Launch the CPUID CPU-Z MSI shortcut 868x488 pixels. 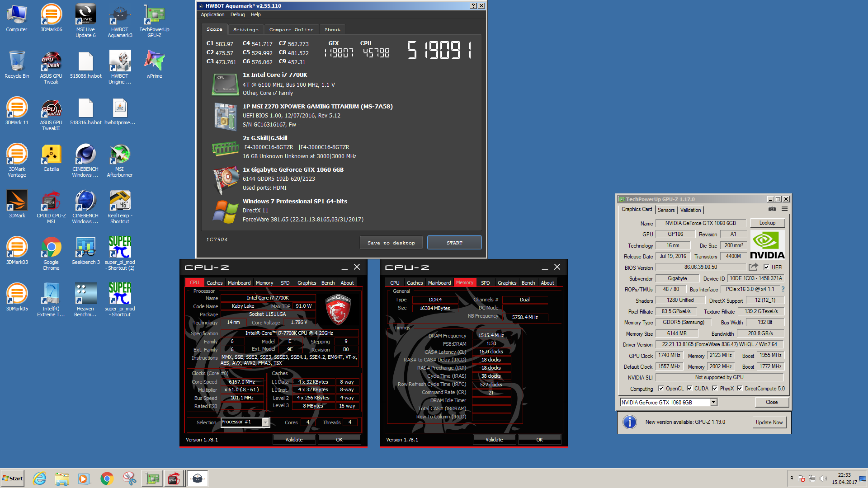click(51, 207)
